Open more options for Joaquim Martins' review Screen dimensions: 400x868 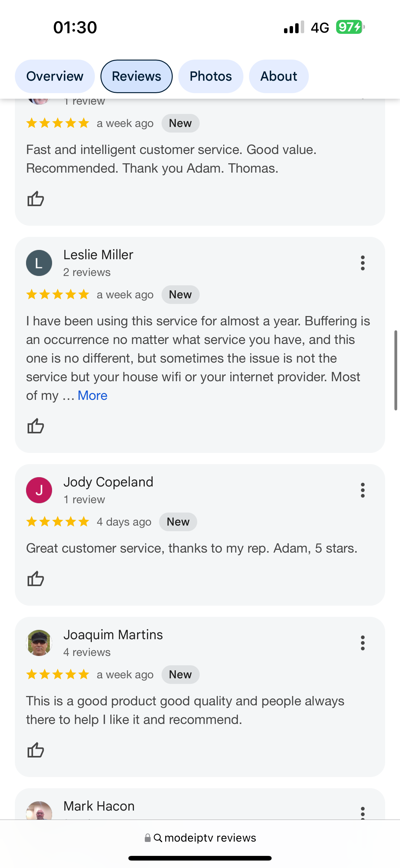(x=362, y=643)
